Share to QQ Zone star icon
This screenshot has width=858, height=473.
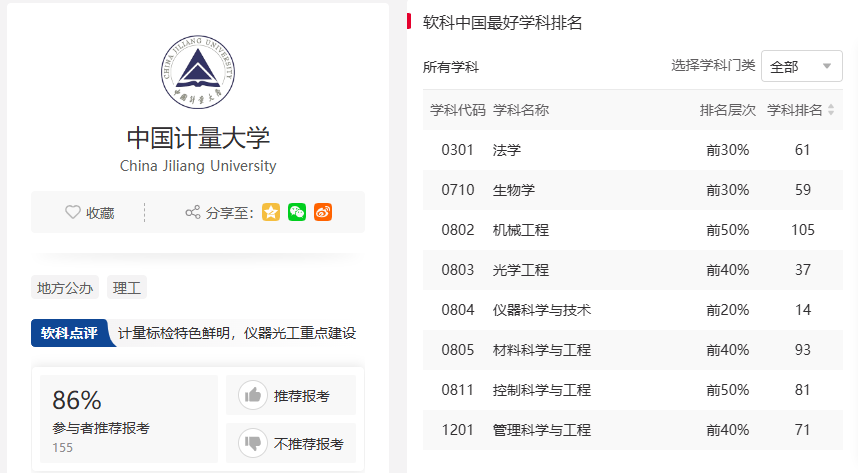(271, 212)
